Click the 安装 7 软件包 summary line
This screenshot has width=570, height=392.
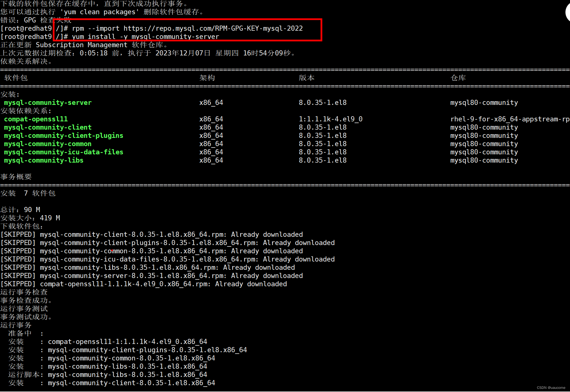click(x=28, y=193)
